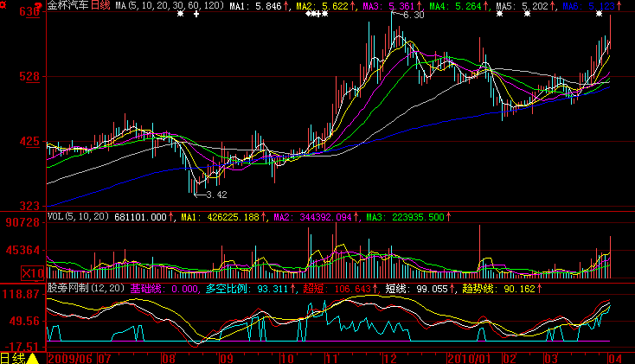Open the VOL(5,10,20) indicator parameters
Screen dimensions: 635x364
pyautogui.click(x=79, y=217)
